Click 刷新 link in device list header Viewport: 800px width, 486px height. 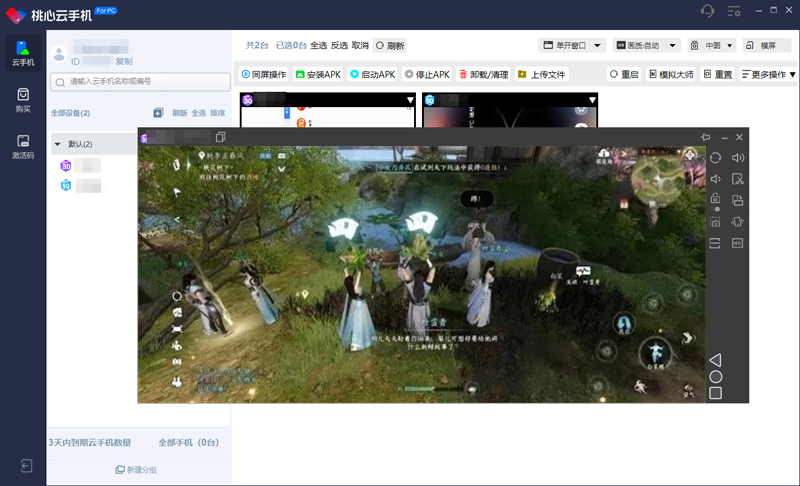point(180,113)
